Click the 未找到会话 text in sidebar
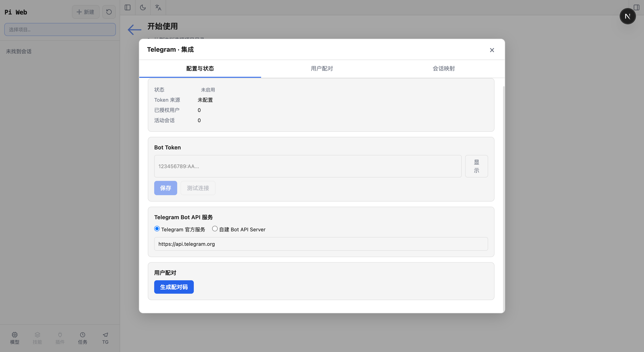This screenshot has height=352, width=644. (x=19, y=52)
